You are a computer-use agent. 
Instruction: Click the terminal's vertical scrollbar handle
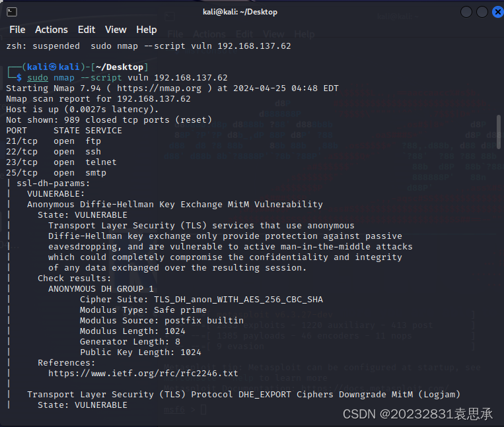tap(500, 131)
